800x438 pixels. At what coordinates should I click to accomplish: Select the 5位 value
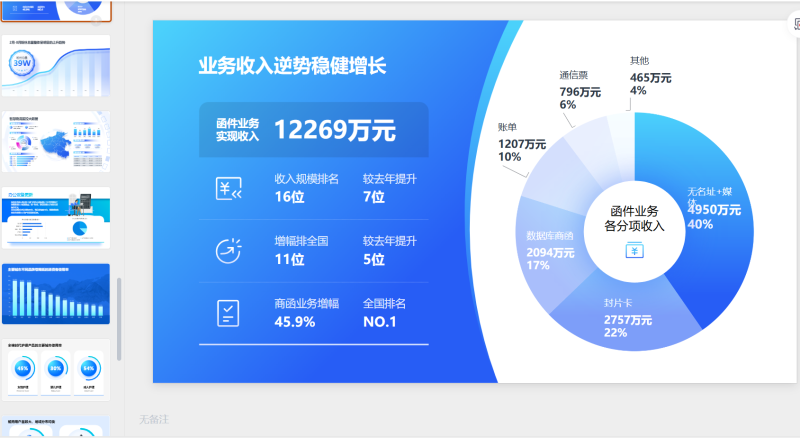pyautogui.click(x=373, y=259)
